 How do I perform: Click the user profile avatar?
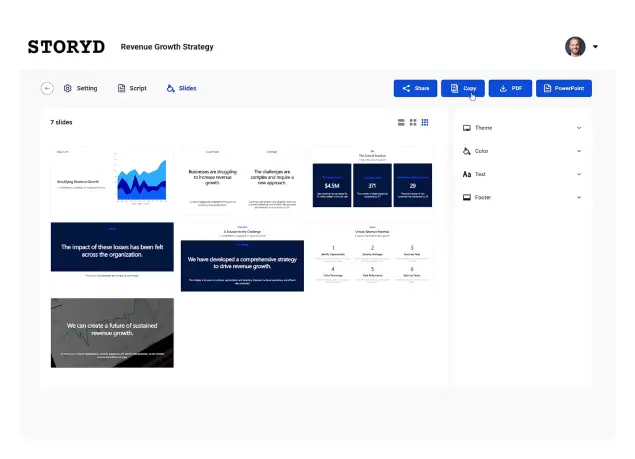click(575, 47)
